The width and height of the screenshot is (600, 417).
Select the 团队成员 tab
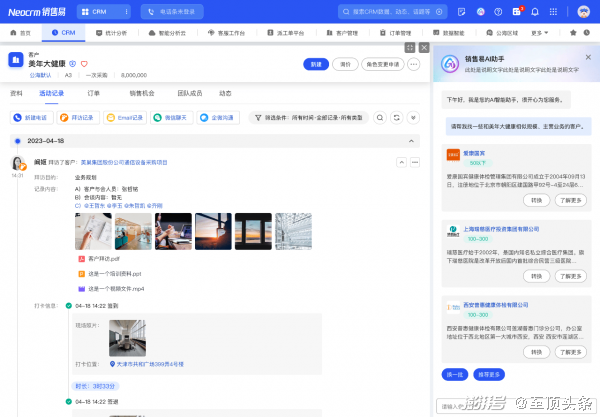tap(189, 92)
